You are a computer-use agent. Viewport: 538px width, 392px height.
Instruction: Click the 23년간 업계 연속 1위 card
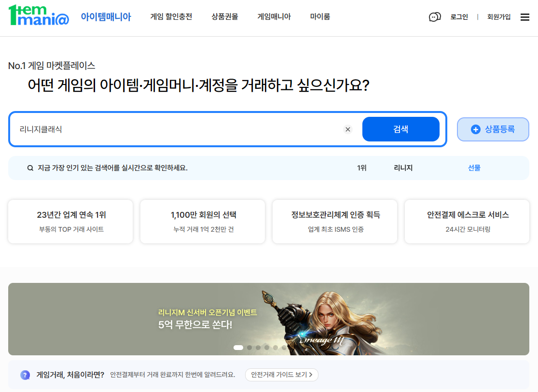point(70,222)
